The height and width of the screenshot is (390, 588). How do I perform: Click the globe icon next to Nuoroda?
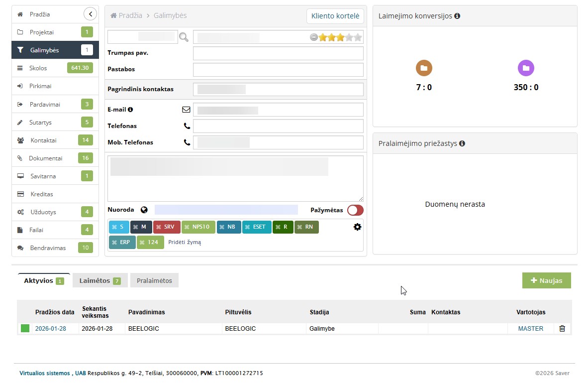click(144, 210)
